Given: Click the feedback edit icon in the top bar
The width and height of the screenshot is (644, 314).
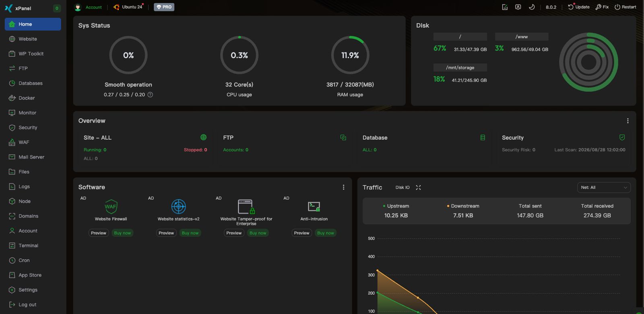Looking at the screenshot, I should click(x=505, y=7).
